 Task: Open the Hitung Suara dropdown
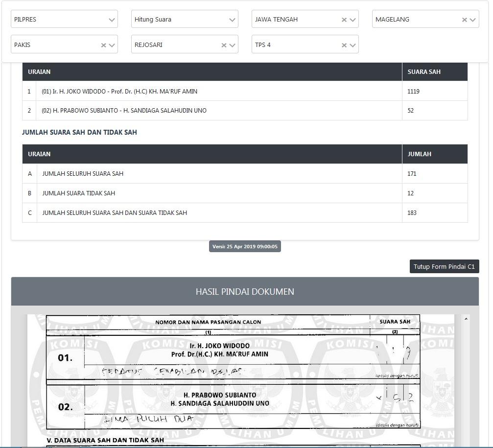coord(185,19)
